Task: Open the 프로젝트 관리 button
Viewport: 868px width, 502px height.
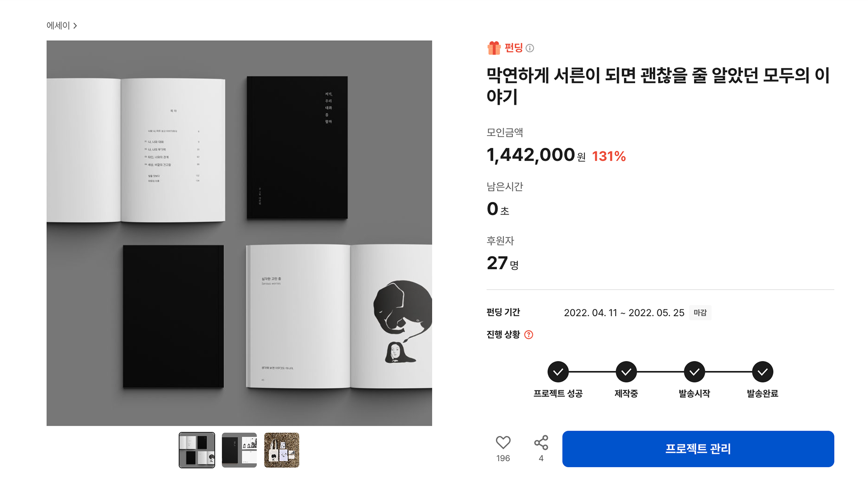Action: point(698,449)
